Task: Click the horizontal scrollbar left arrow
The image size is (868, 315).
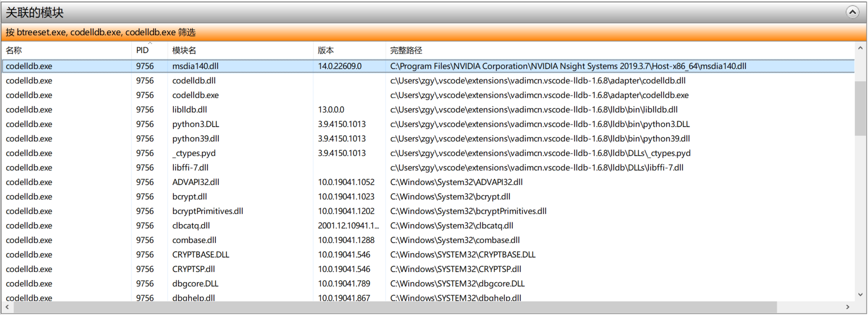Action: click(7, 307)
